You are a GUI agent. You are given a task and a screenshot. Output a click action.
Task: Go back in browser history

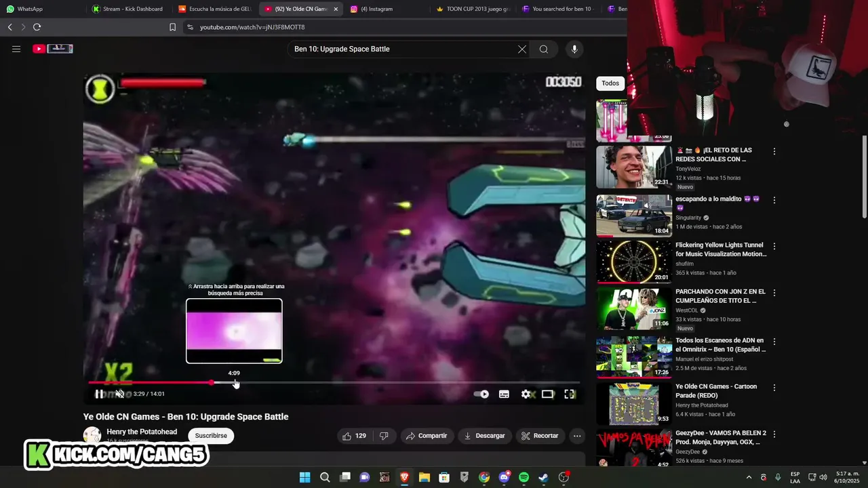pyautogui.click(x=9, y=27)
